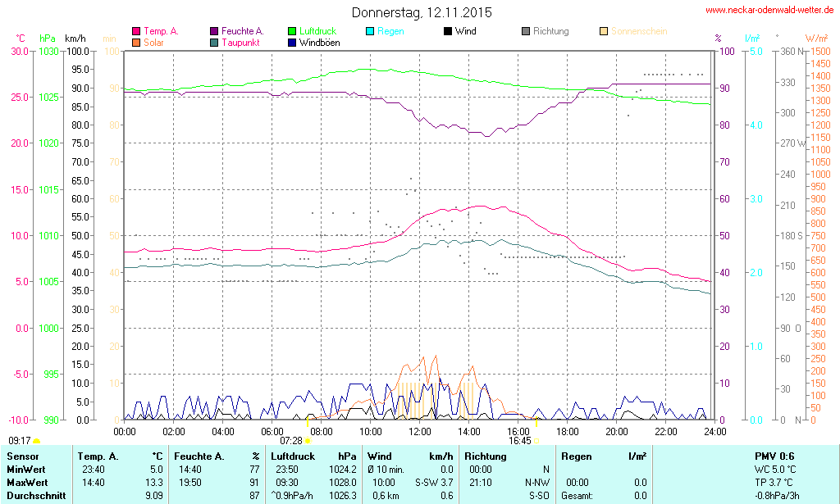
Task: Select the Sensor table header
Action: tap(22, 456)
